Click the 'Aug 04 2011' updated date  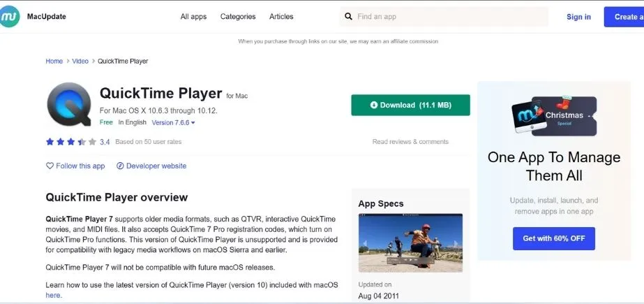click(378, 296)
